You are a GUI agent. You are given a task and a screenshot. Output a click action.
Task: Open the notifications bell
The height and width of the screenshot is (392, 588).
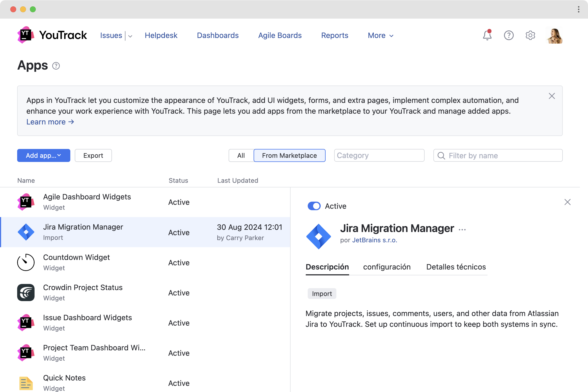click(487, 35)
